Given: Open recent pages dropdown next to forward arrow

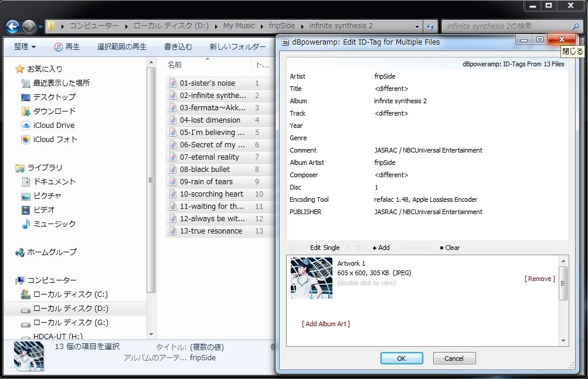Looking at the screenshot, I should pyautogui.click(x=40, y=26).
